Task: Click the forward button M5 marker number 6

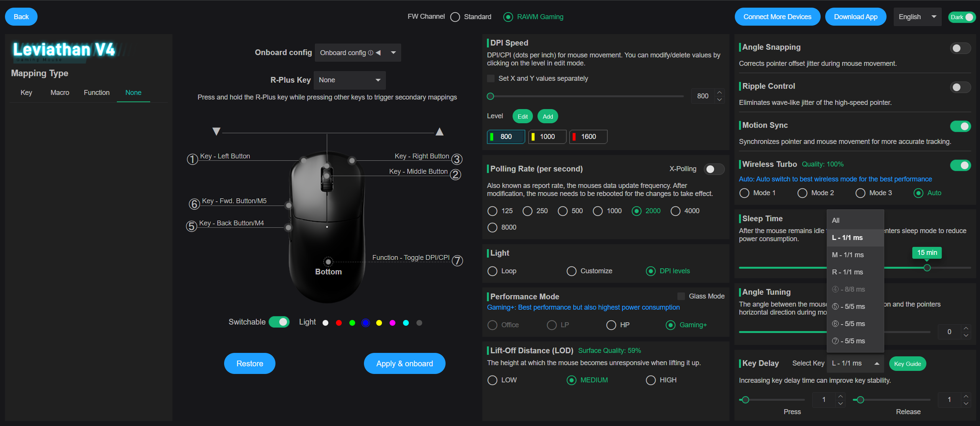Action: (x=194, y=204)
